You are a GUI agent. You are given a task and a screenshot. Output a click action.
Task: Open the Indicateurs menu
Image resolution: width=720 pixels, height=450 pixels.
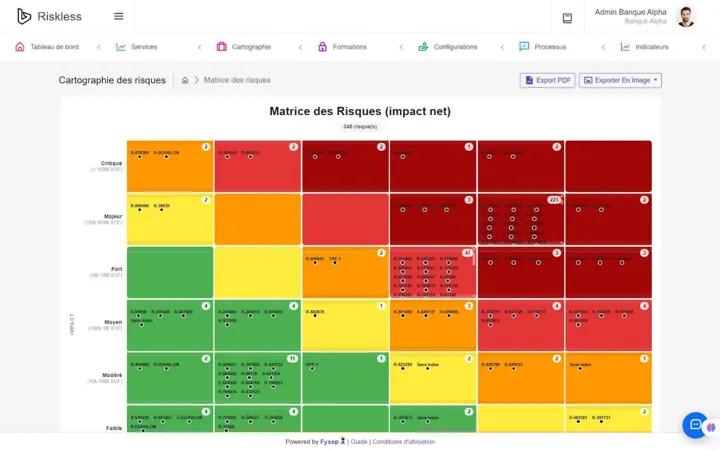pos(652,47)
